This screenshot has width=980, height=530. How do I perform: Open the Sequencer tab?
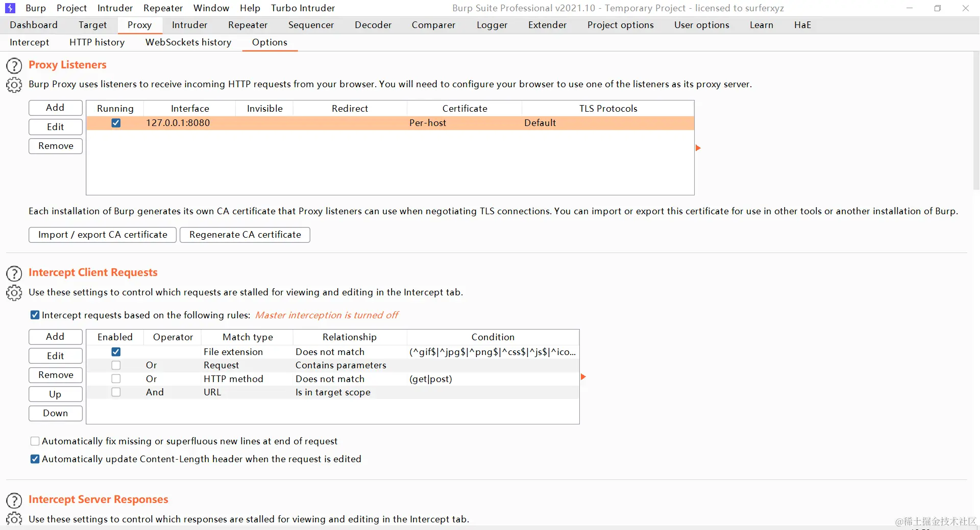click(311, 25)
